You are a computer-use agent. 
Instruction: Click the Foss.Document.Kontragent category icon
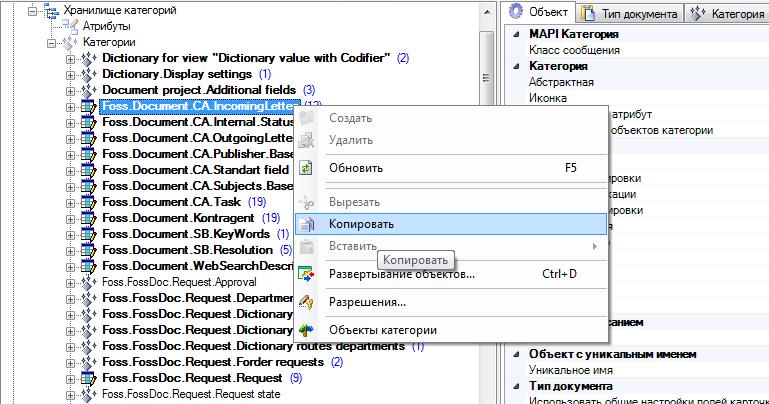[x=88, y=217]
